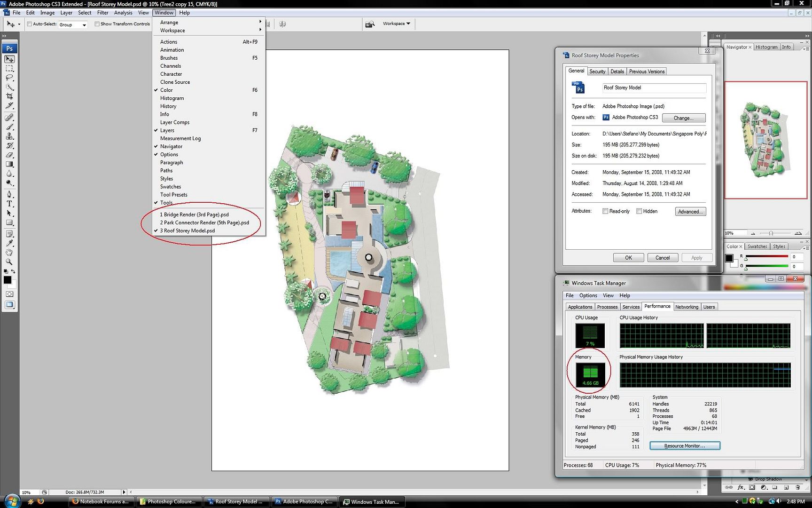This screenshot has height=508, width=812.
Task: Enable the Auto-Select checkbox
Action: (30, 24)
